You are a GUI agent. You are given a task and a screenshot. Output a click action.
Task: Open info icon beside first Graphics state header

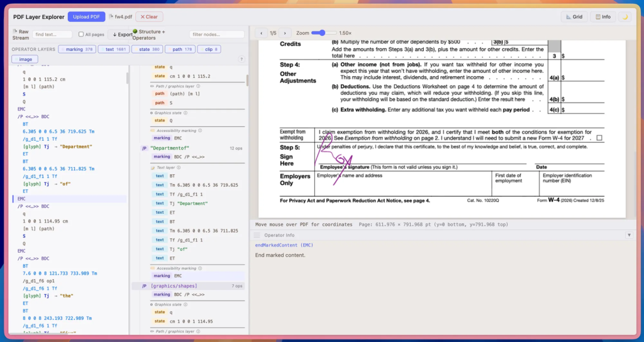186,113
